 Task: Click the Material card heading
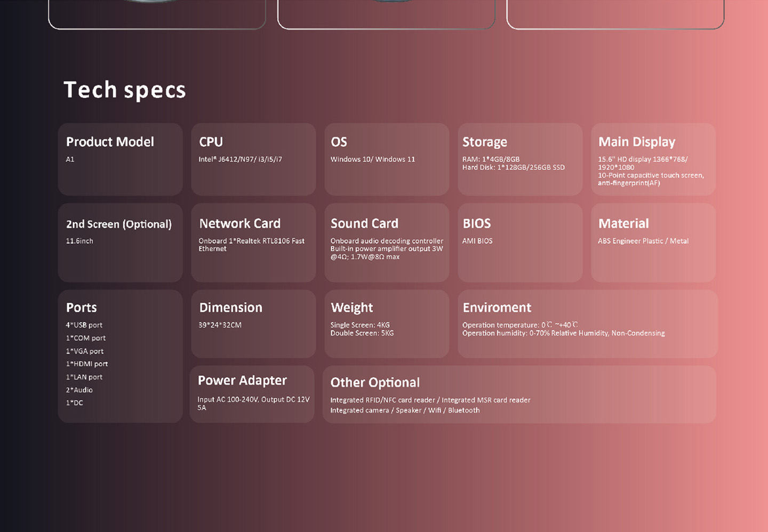[x=623, y=223]
